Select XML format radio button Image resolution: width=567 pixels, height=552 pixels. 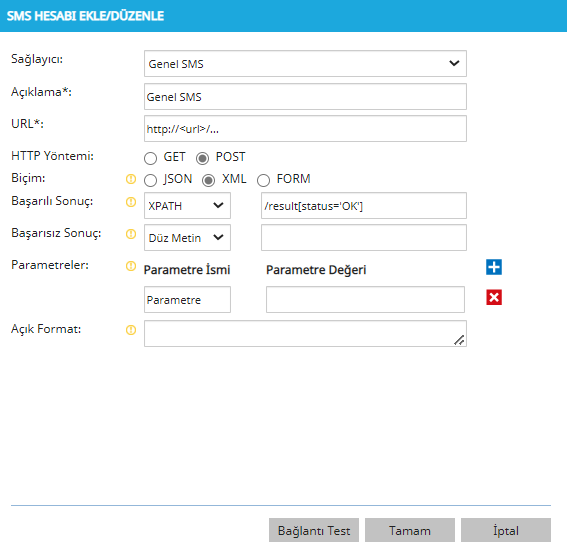pyautogui.click(x=208, y=180)
